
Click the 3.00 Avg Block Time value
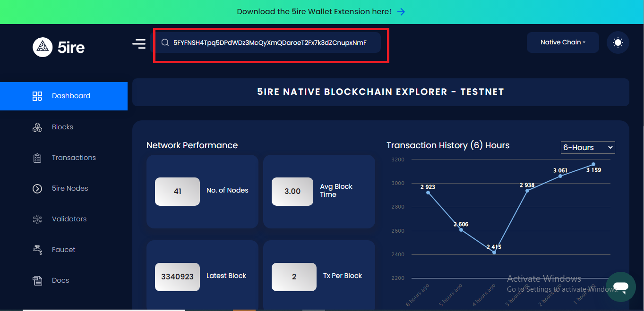tap(292, 192)
